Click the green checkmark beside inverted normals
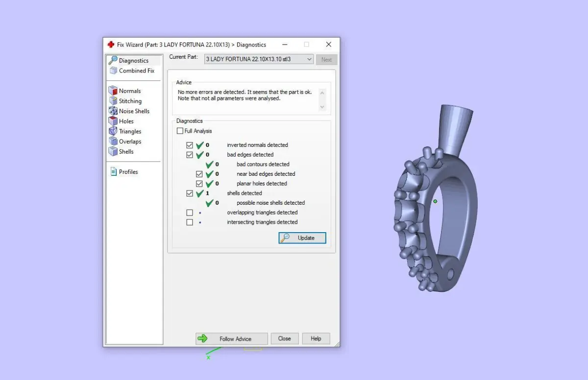The image size is (588, 380). click(x=199, y=145)
